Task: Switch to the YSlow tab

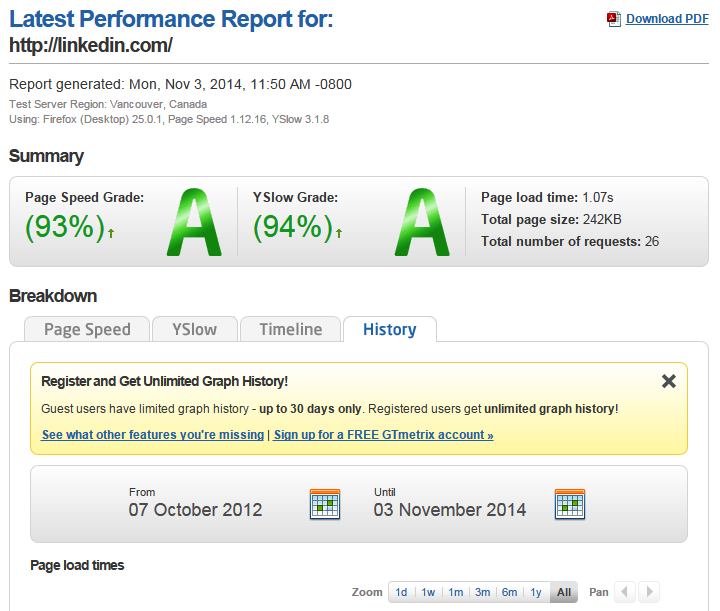Action: pyautogui.click(x=194, y=329)
